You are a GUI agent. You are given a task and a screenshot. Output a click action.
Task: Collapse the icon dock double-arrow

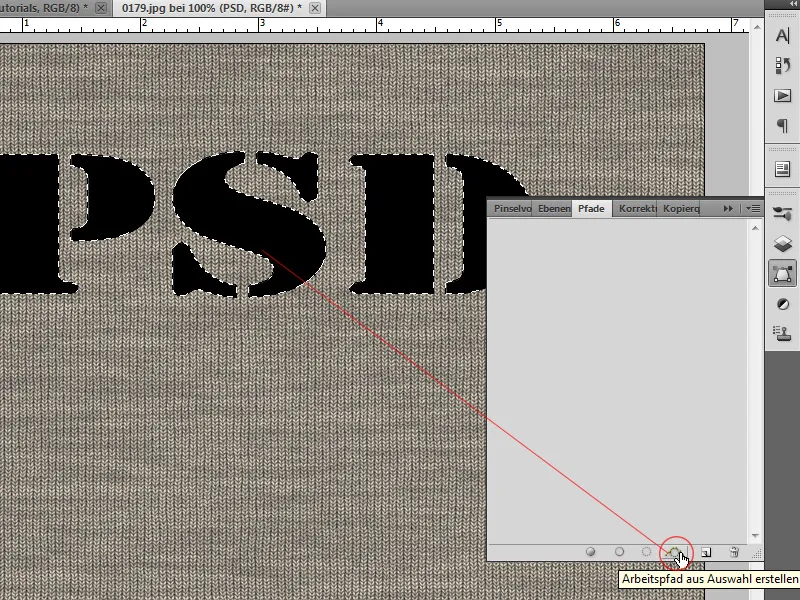tap(793, 4)
